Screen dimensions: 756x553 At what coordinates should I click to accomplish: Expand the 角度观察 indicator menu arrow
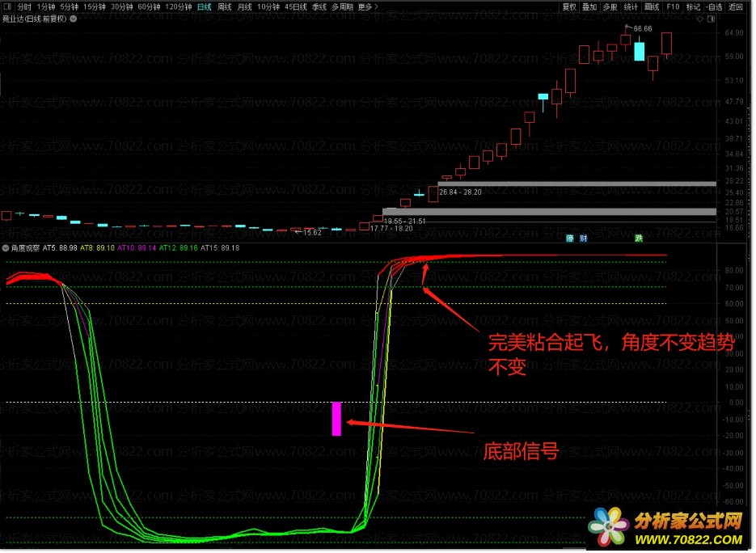pyautogui.click(x=6, y=249)
